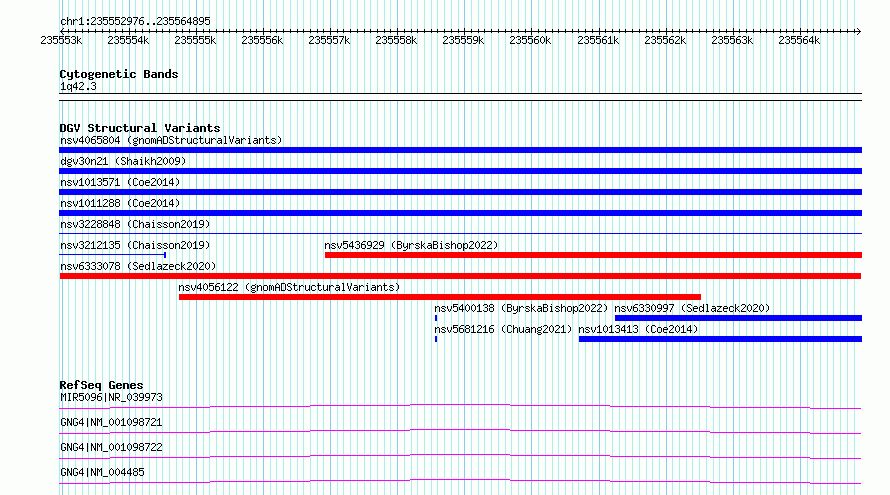Open variant label nsv1013571 (Coe2014)
The width and height of the screenshot is (890, 495).
tap(120, 182)
